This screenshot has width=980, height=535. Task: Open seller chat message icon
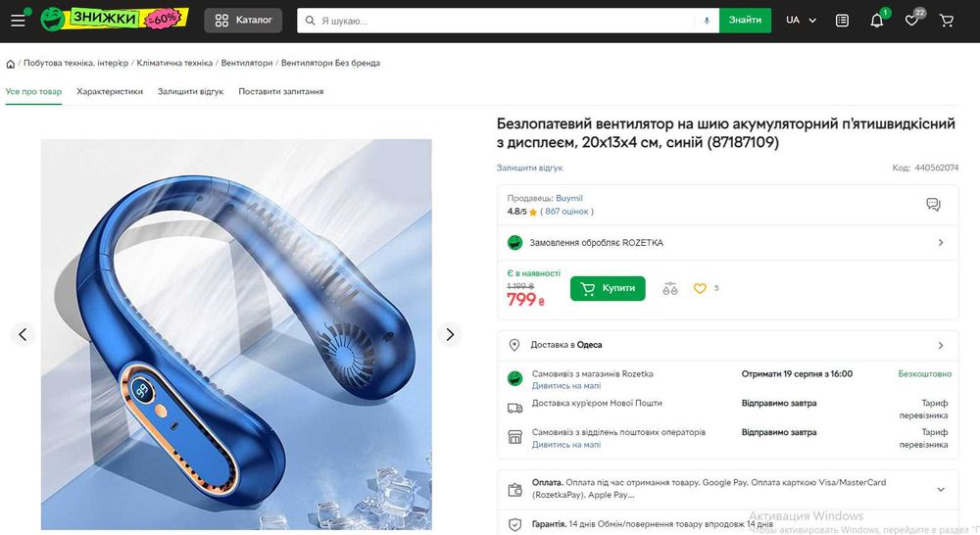933,205
